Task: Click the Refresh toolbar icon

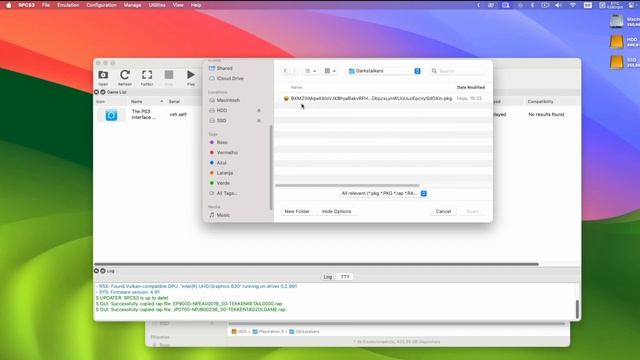Action: click(x=124, y=78)
